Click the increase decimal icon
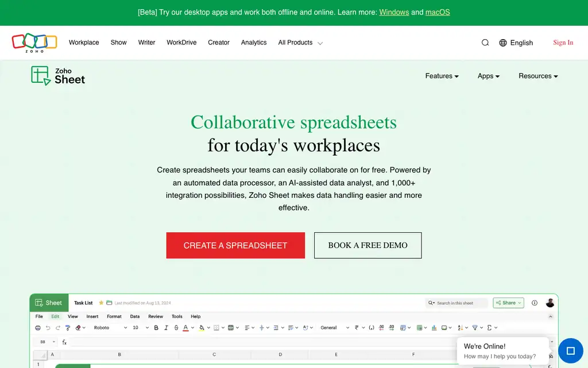Screen dimensions: 588x368 click(x=392, y=327)
